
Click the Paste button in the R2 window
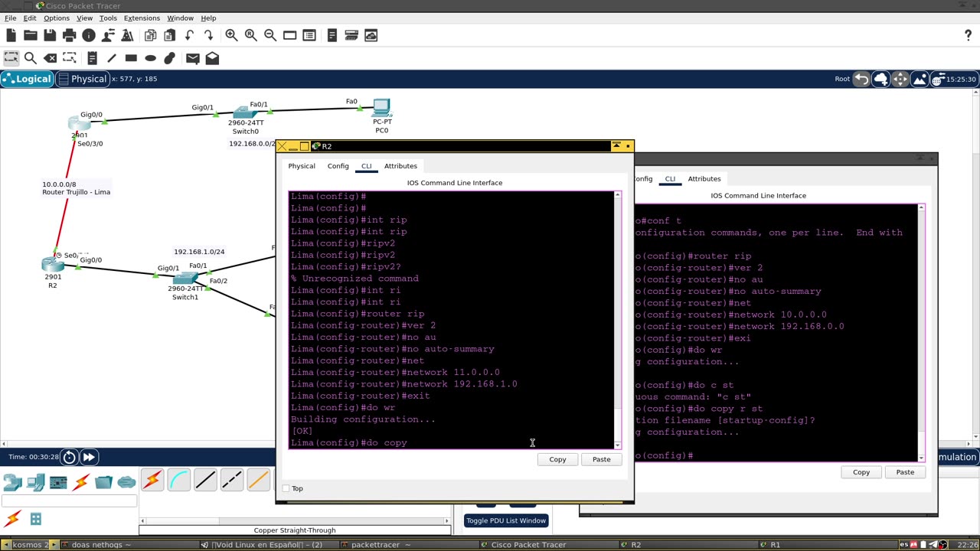click(601, 459)
